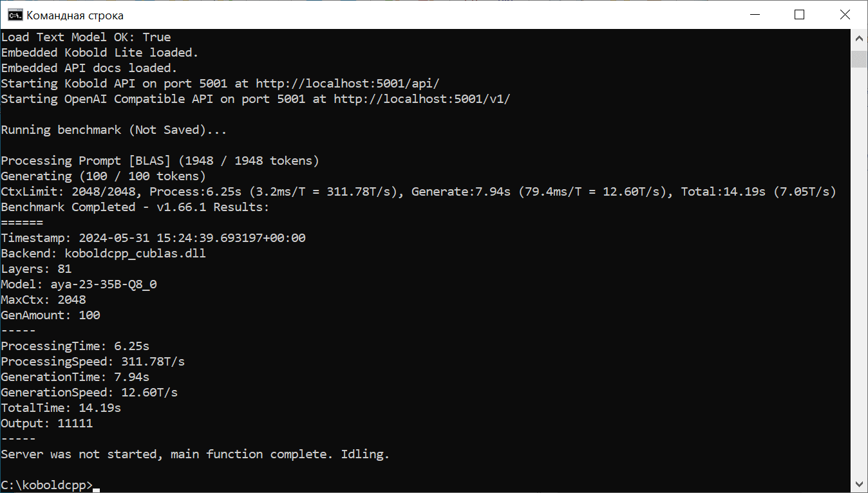Click the 'Benchmark Completed - v1.66.1 Results:' line
Image resolution: width=868 pixels, height=493 pixels.
coord(135,207)
